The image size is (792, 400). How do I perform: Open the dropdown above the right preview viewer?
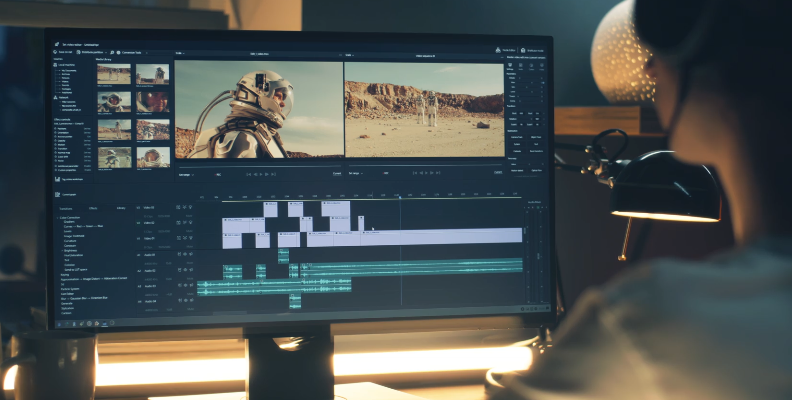348,53
